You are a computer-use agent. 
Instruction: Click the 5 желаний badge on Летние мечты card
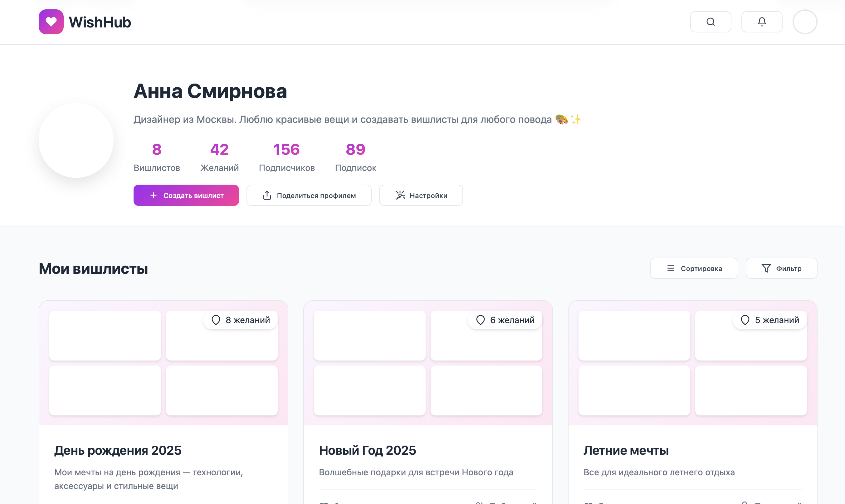point(769,320)
